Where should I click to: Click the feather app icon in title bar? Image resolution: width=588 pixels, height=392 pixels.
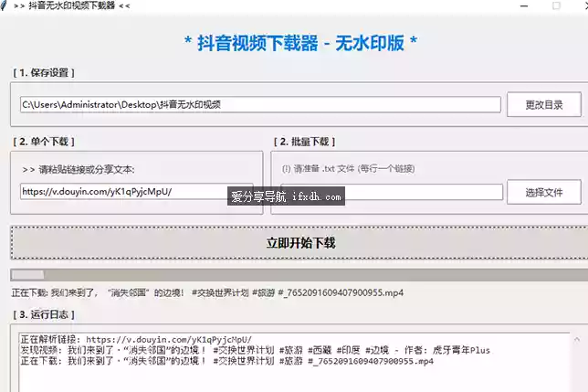(4, 5)
